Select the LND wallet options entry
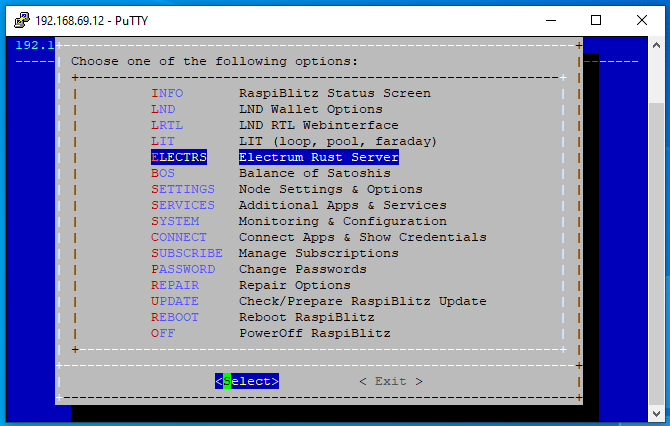670x426 pixels. point(163,109)
